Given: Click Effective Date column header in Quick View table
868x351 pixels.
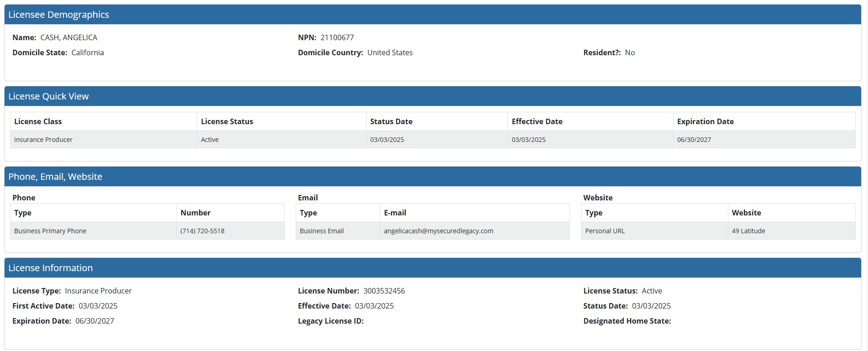Looking at the screenshot, I should [537, 121].
